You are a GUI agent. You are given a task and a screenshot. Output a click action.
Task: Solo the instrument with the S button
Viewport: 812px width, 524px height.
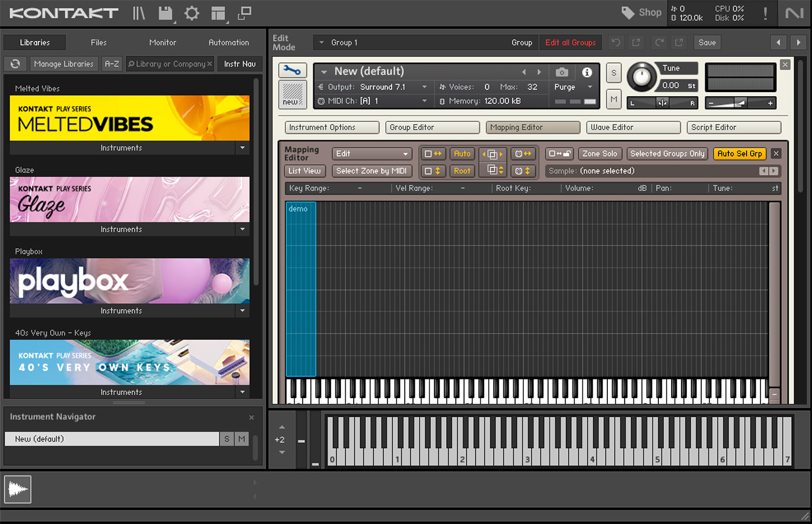[614, 73]
